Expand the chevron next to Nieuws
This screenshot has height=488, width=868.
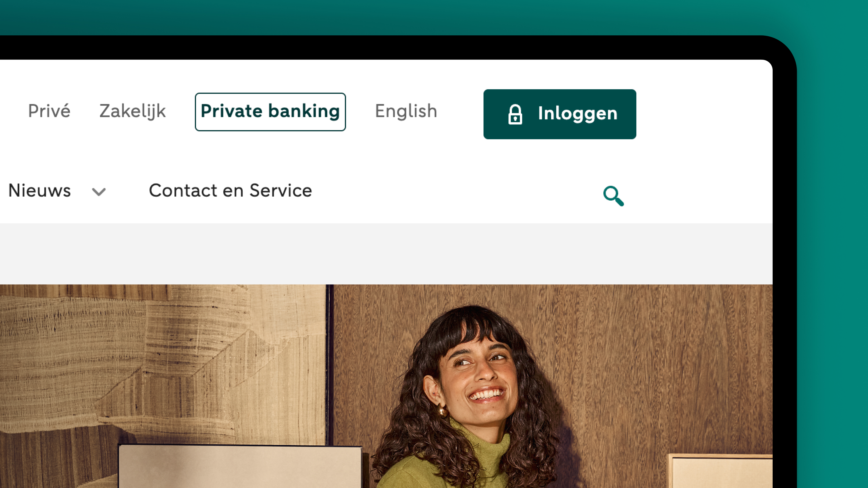tap(99, 192)
